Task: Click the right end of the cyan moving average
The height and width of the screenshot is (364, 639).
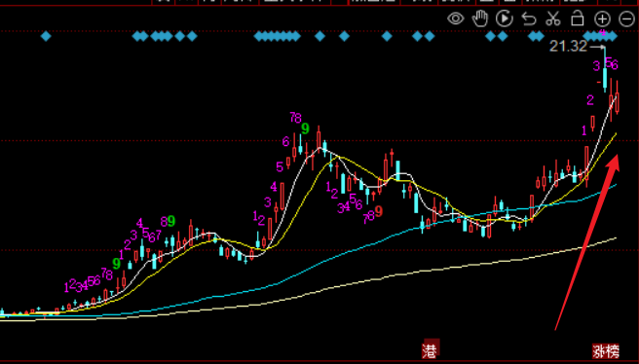Action: coord(615,185)
